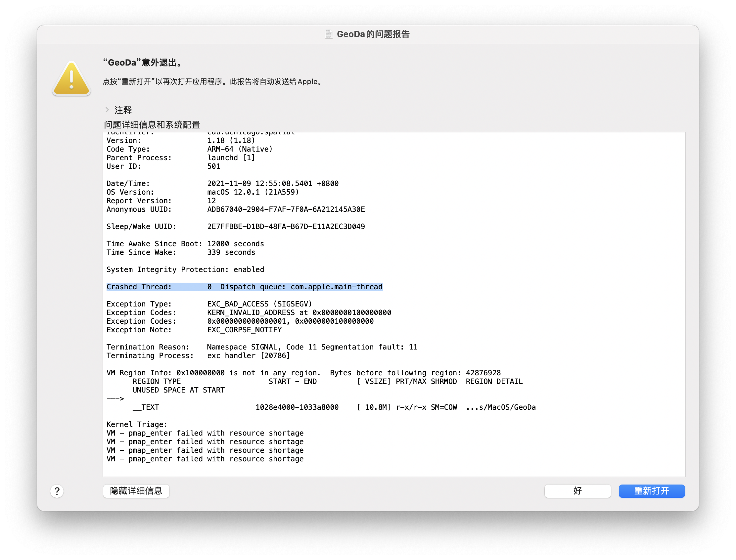This screenshot has height=560, width=736.
Task: Expand the 注释 disclosure chevron
Action: pyautogui.click(x=107, y=110)
